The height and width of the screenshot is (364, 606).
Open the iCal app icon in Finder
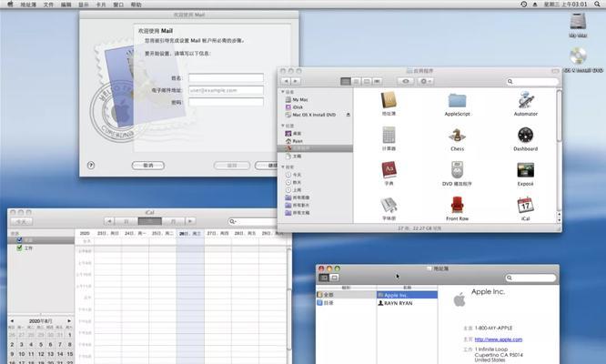tap(526, 205)
